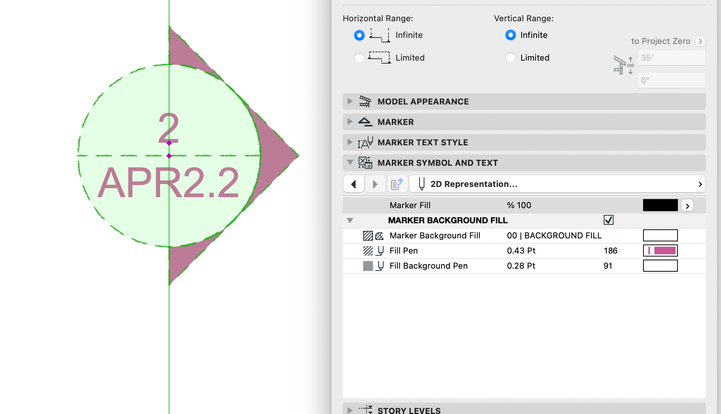Click the Fill Background Pen gray icon
Viewport: 721px width, 414px height.
[368, 266]
